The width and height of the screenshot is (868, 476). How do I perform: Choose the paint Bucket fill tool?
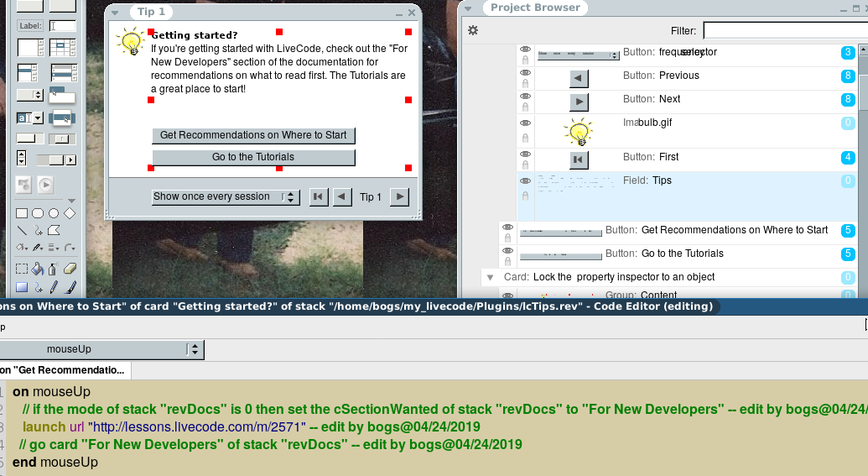click(38, 269)
